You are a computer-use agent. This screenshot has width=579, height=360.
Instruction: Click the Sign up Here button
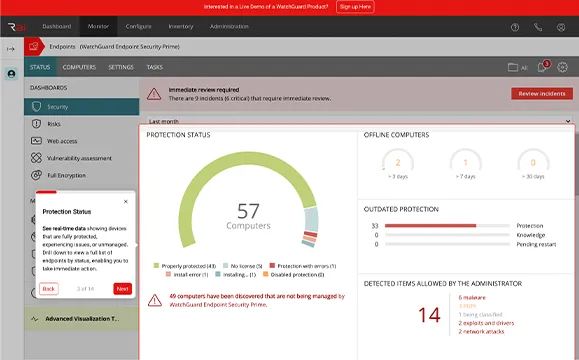pos(355,7)
